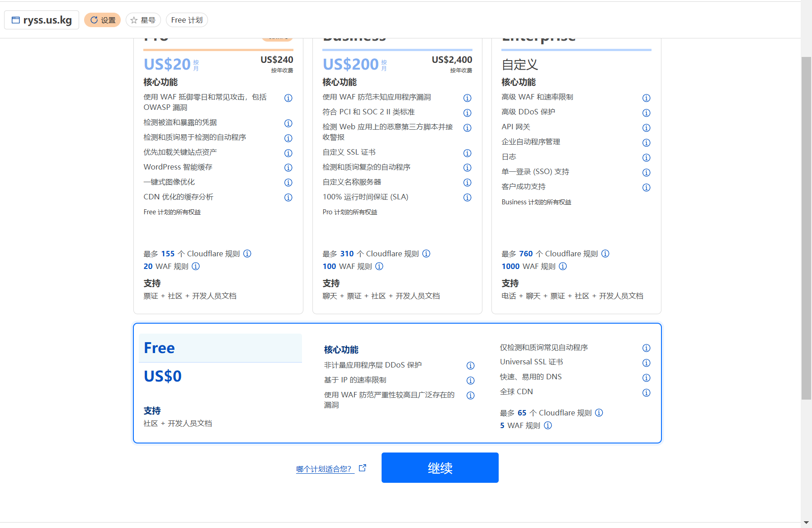Click the external link icon near 哪个计划适合您
Viewport: 812px width, 528px height.
[362, 467]
